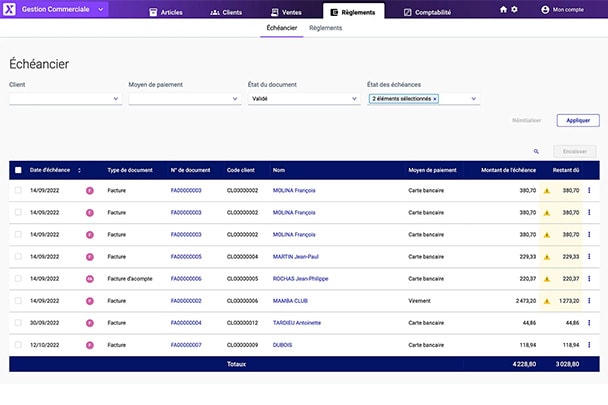608x405 pixels.
Task: Check the box for the MARTIN Jean-Paul row
Action: [x=18, y=256]
